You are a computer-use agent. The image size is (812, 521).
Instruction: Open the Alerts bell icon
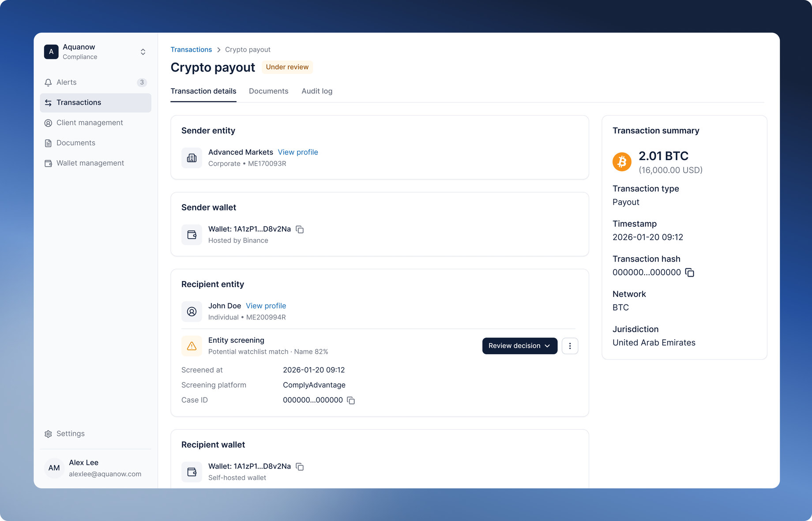click(48, 82)
